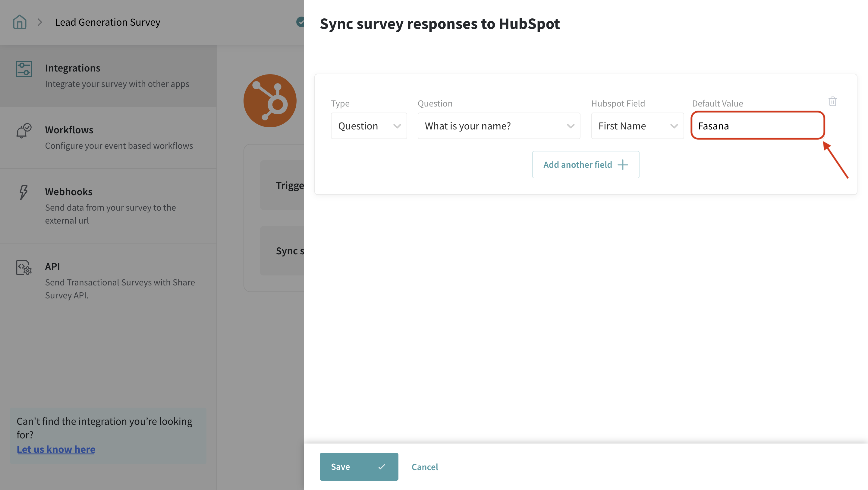Expand the "What is your name?" dropdown

pyautogui.click(x=499, y=126)
